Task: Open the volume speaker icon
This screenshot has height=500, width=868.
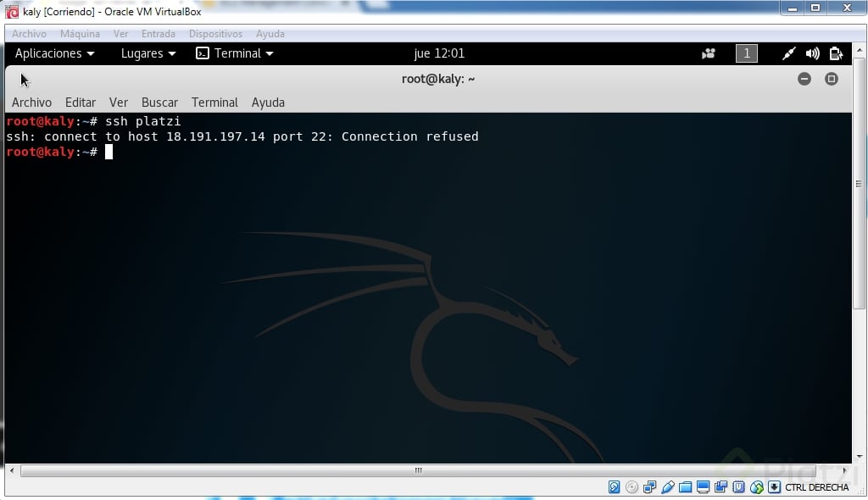Action: tap(812, 53)
